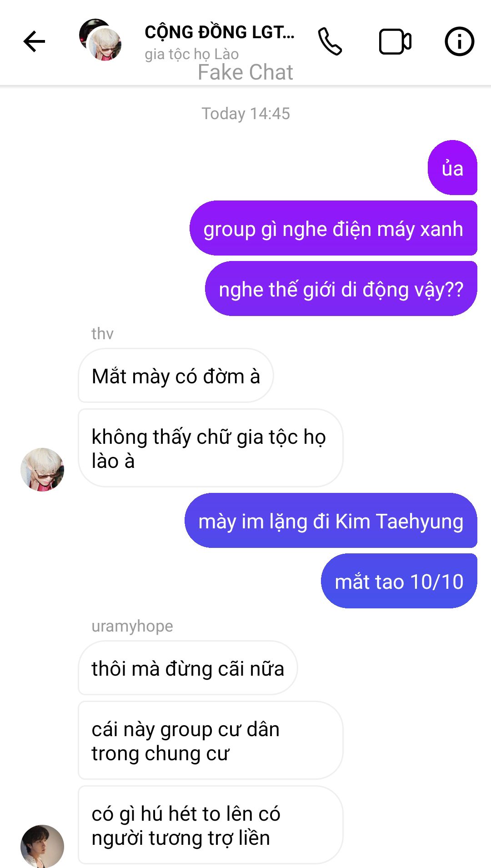Select message 'mày im lặng đi Kim Taehyung'
This screenshot has height=868, width=491.
coord(331,521)
